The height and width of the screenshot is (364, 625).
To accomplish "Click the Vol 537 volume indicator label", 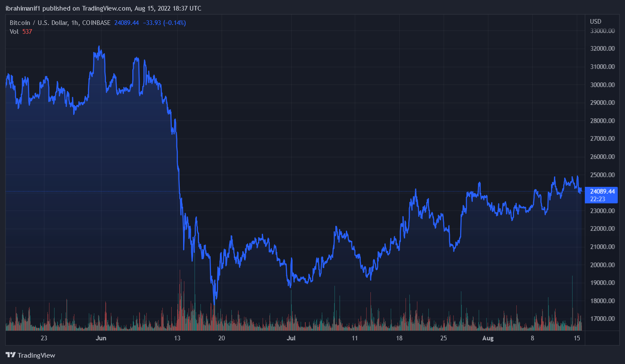I will click(21, 32).
